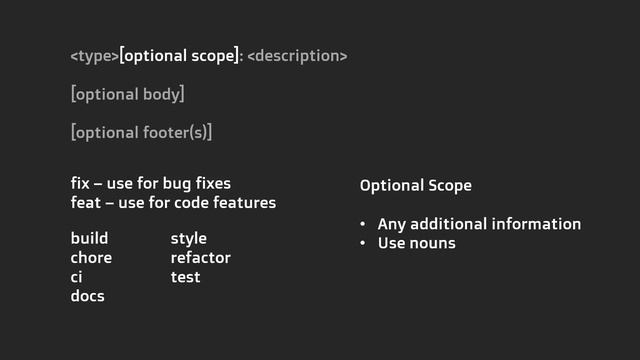
Task: Click the 'feat – use for code features' line
Action: (173, 202)
